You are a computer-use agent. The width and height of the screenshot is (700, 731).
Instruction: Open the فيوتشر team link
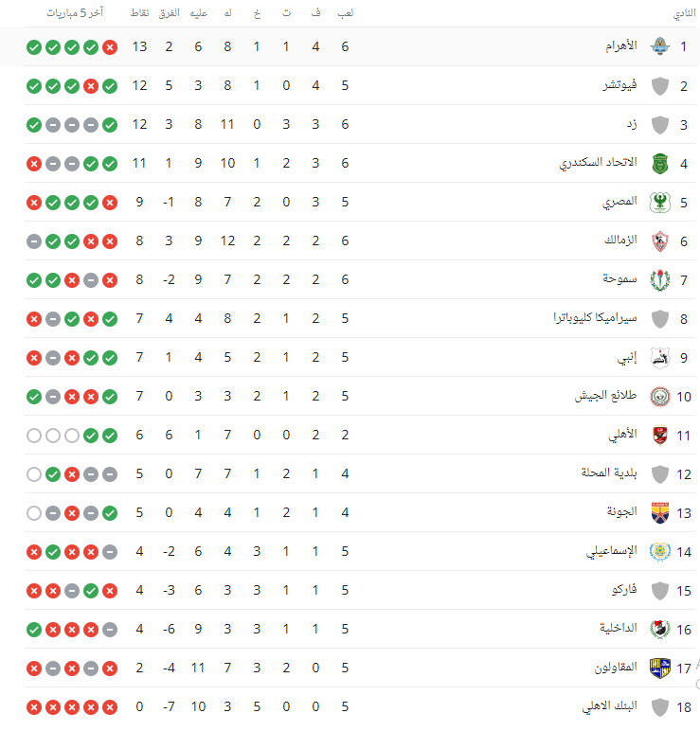pos(620,85)
